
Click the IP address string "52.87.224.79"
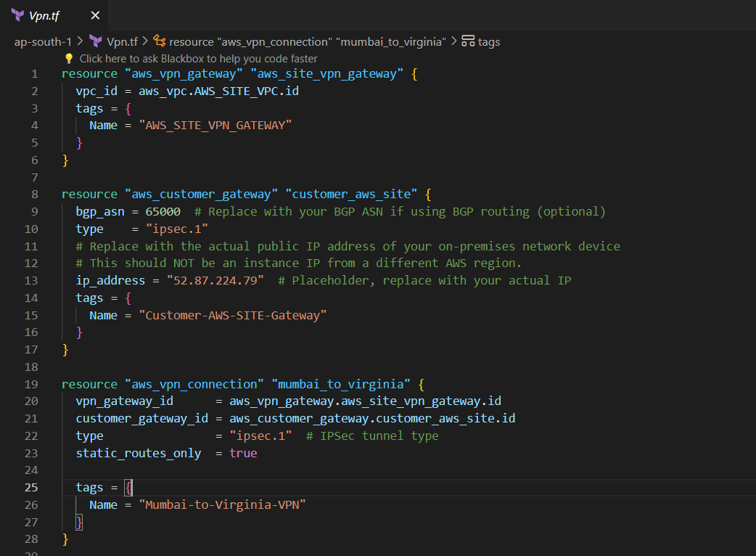(215, 280)
